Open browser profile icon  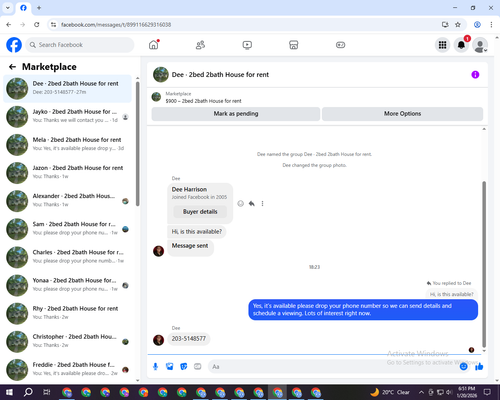pos(477,25)
